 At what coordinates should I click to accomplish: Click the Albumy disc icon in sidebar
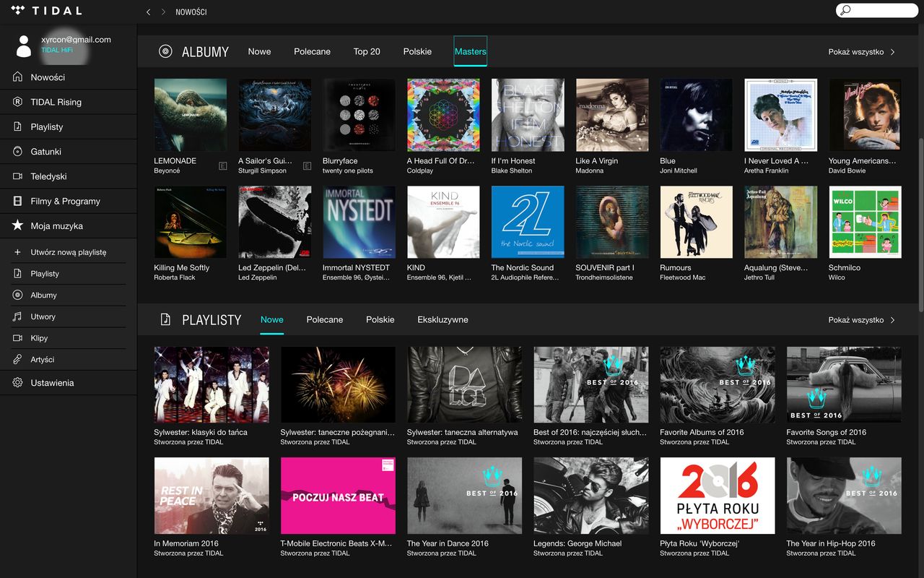tap(17, 295)
